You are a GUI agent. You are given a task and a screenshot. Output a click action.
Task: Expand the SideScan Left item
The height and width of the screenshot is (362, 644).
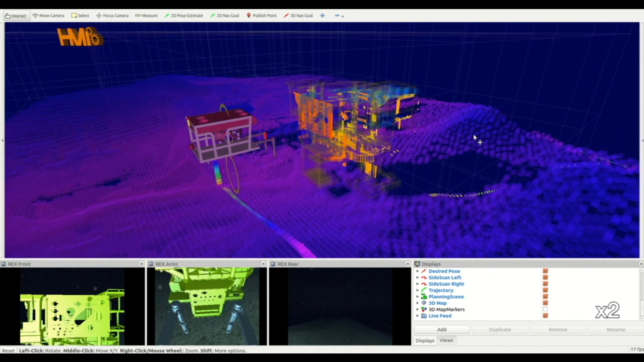(x=418, y=278)
